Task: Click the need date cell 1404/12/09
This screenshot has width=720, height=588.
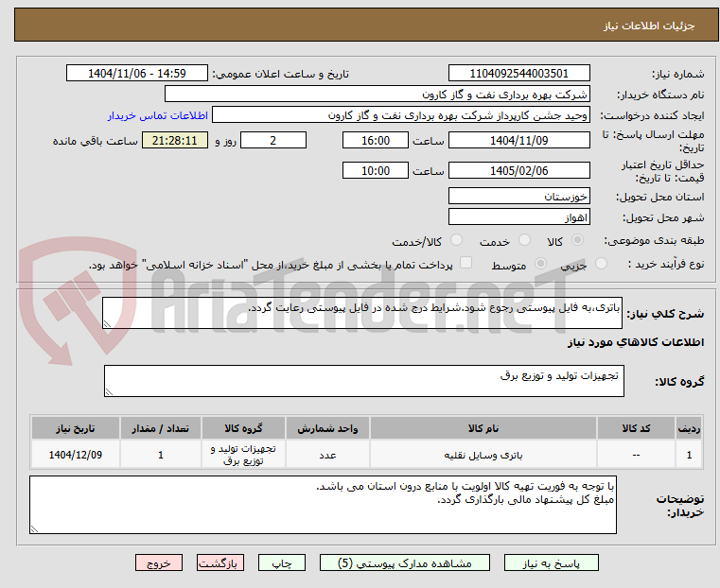Action: pos(76,455)
